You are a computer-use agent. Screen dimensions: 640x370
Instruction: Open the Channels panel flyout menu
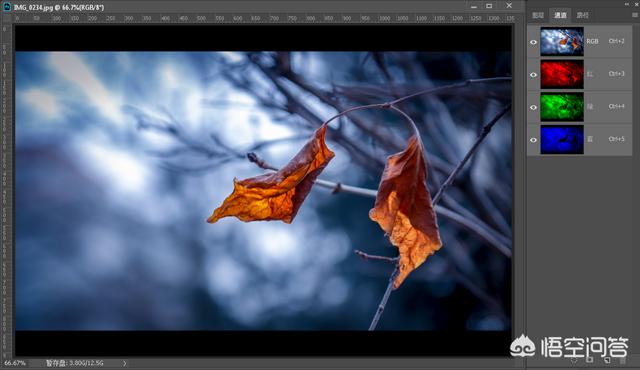click(x=635, y=15)
